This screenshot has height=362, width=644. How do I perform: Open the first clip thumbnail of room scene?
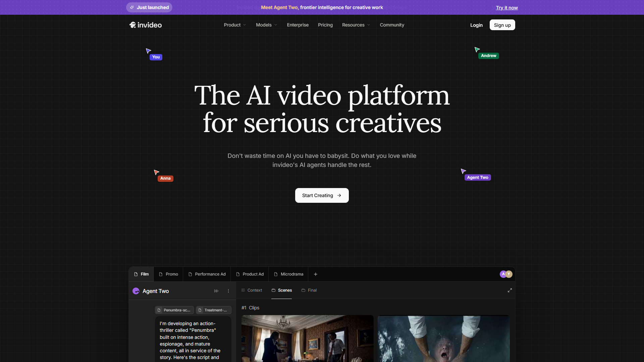(307, 338)
